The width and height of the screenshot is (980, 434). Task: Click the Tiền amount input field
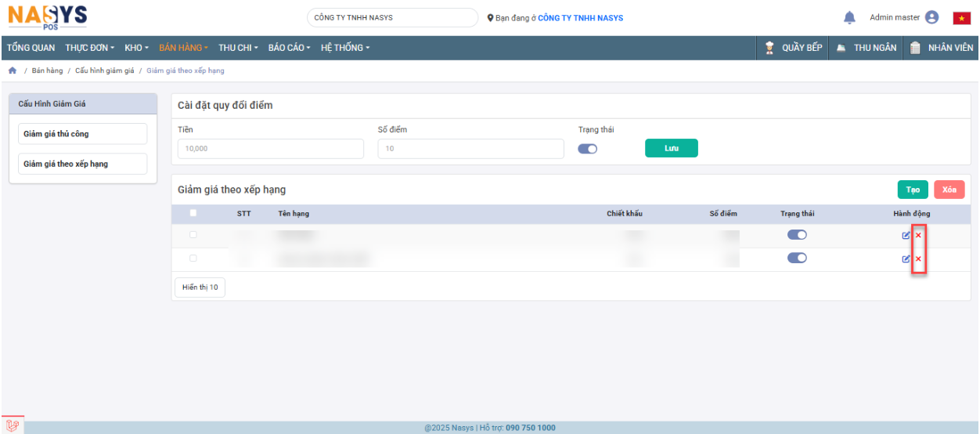point(270,149)
